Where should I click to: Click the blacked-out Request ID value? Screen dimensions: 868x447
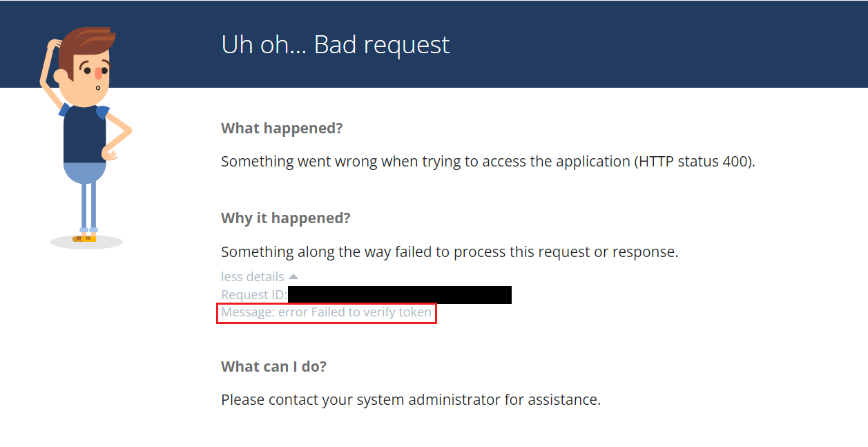[x=400, y=295]
